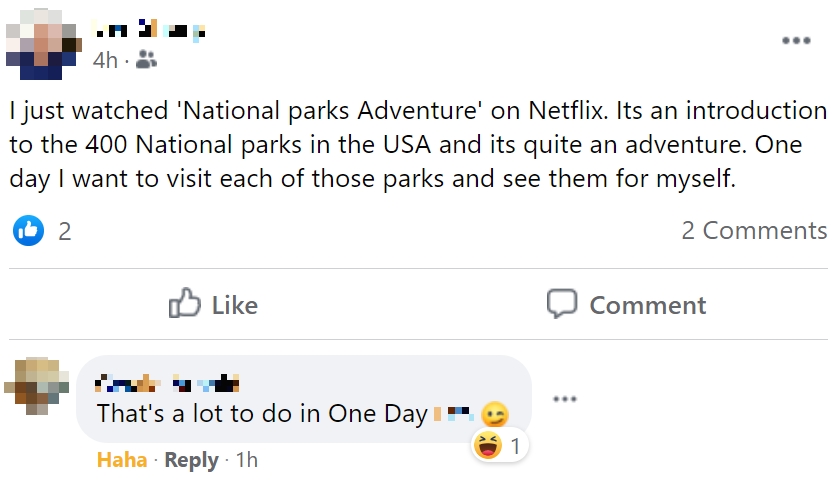The image size is (837, 480).
Task: Click the "4h" post timestamp
Action: click(x=105, y=60)
